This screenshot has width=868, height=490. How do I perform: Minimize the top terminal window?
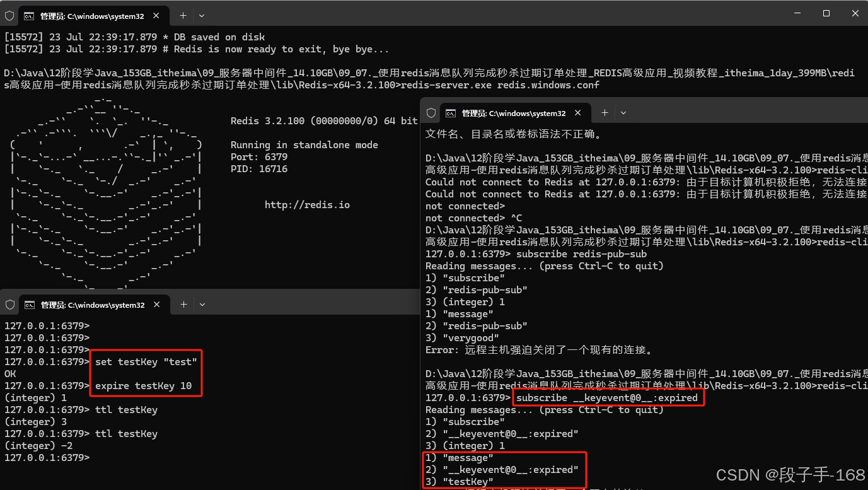(x=797, y=14)
